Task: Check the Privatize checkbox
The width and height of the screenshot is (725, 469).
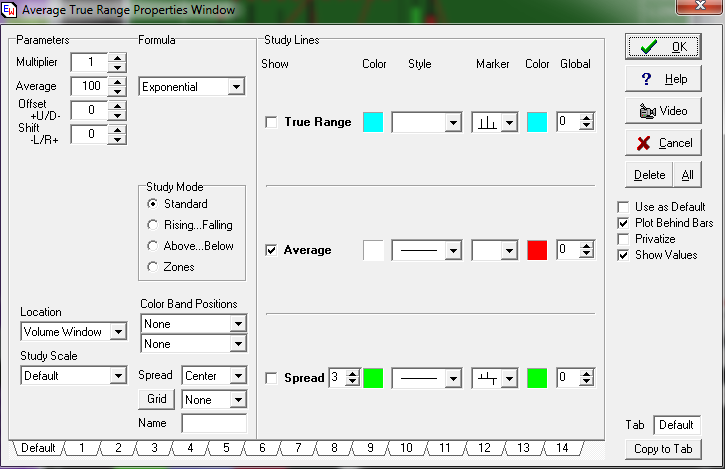Action: click(x=623, y=239)
